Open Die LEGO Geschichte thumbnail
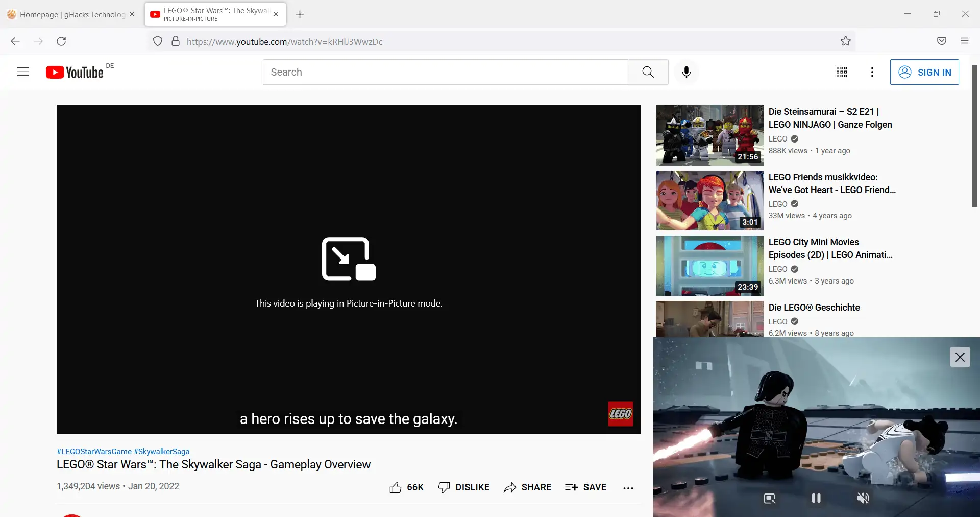 (710, 319)
